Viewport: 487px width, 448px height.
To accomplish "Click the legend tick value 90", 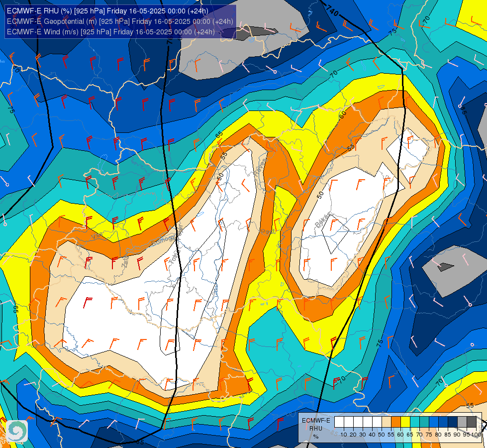I will [x=457, y=435].
